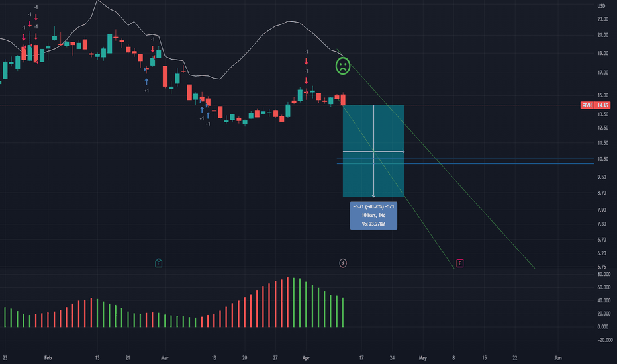The width and height of the screenshot is (617, 364).
Task: Click the 12.50 price axis label
Action: 603,128
